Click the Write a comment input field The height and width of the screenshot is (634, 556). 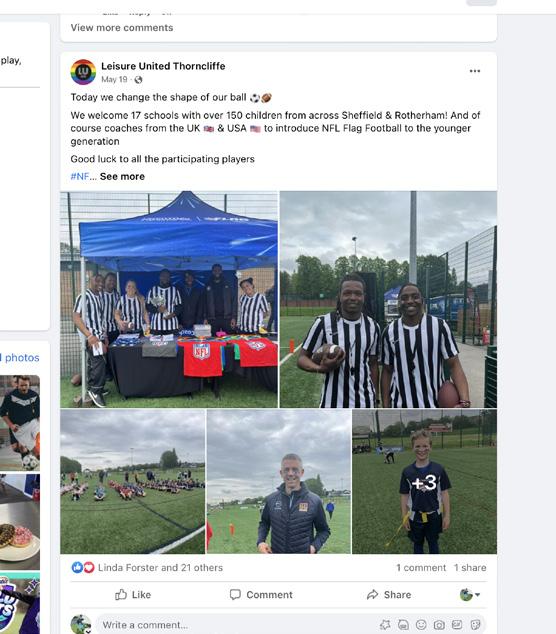[237, 625]
